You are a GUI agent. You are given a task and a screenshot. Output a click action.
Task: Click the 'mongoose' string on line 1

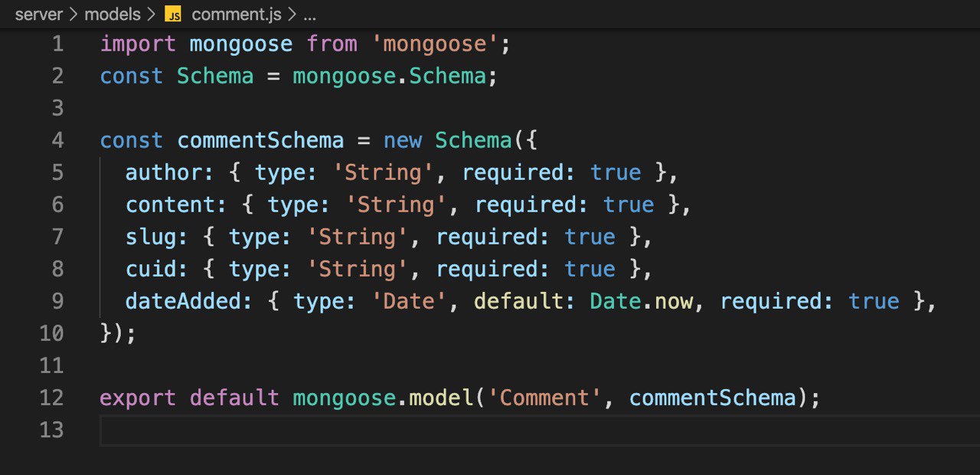pos(435,44)
